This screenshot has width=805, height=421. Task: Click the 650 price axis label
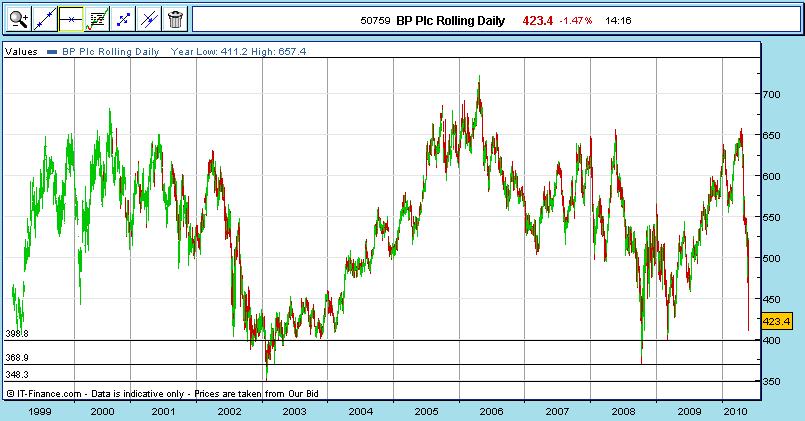pos(771,136)
